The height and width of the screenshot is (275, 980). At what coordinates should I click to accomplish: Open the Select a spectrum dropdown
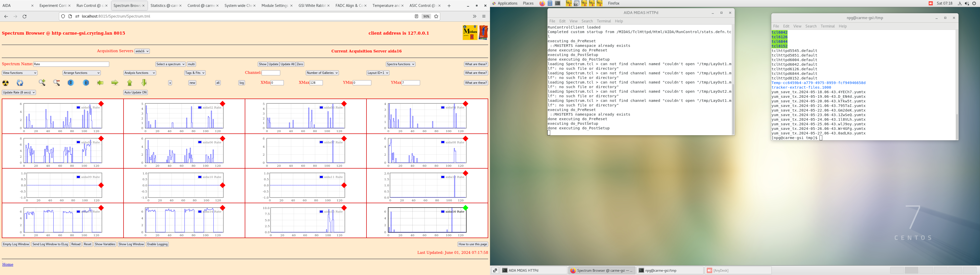(x=170, y=64)
